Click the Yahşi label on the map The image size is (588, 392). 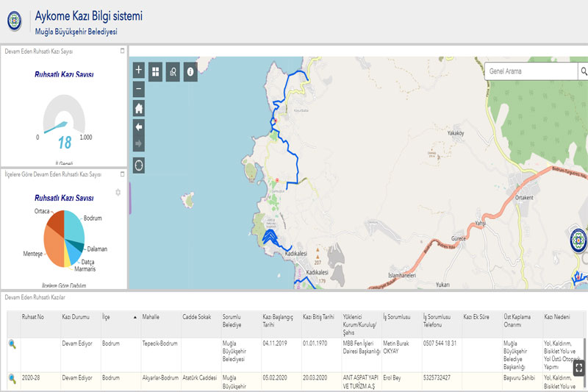(481, 223)
